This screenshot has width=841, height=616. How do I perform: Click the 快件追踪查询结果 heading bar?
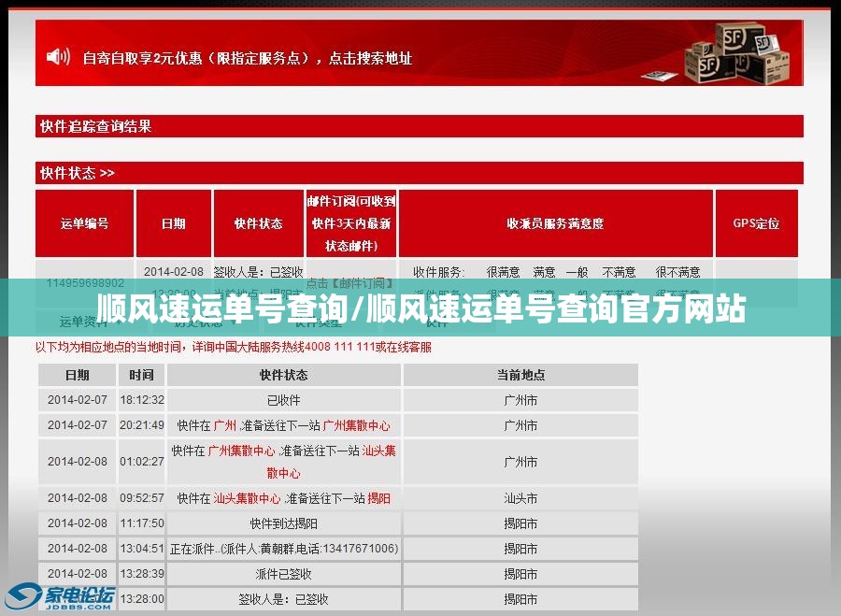(x=419, y=126)
